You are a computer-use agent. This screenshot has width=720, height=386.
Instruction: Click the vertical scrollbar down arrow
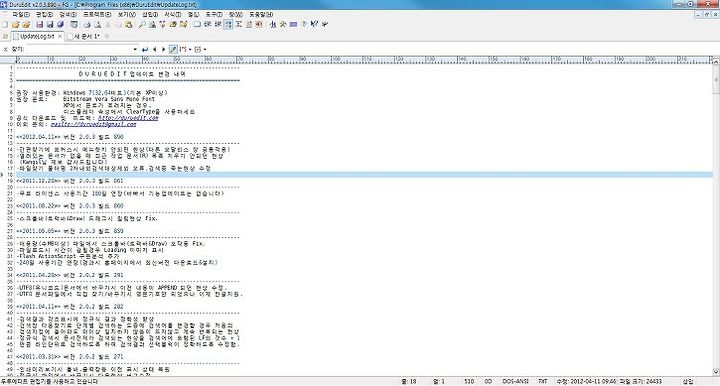(x=716, y=372)
